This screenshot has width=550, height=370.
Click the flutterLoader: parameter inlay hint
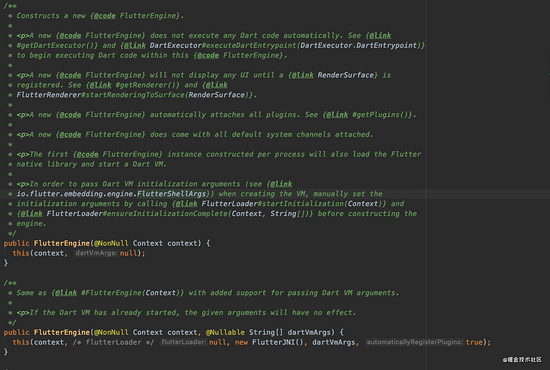(x=184, y=342)
